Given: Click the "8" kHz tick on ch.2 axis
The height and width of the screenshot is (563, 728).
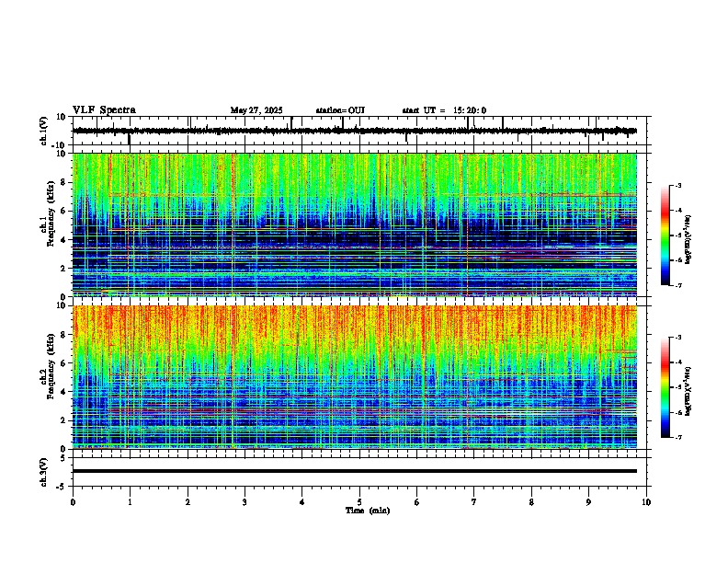Looking at the screenshot, I should (64, 335).
